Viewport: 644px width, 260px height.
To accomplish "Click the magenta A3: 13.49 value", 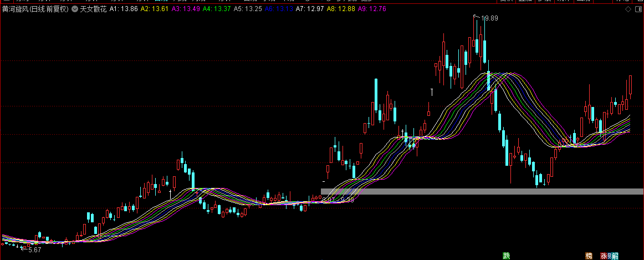I will pyautogui.click(x=186, y=9).
